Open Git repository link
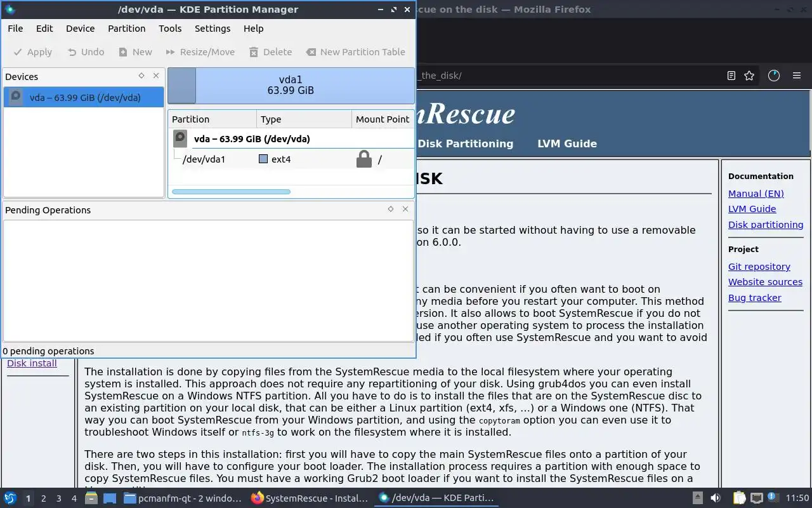812x508 pixels. [759, 267]
